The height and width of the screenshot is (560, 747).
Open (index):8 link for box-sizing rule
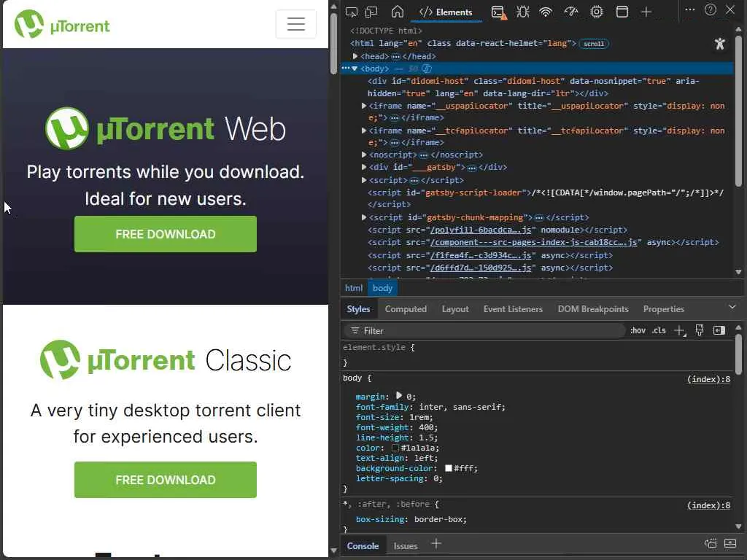click(708, 505)
